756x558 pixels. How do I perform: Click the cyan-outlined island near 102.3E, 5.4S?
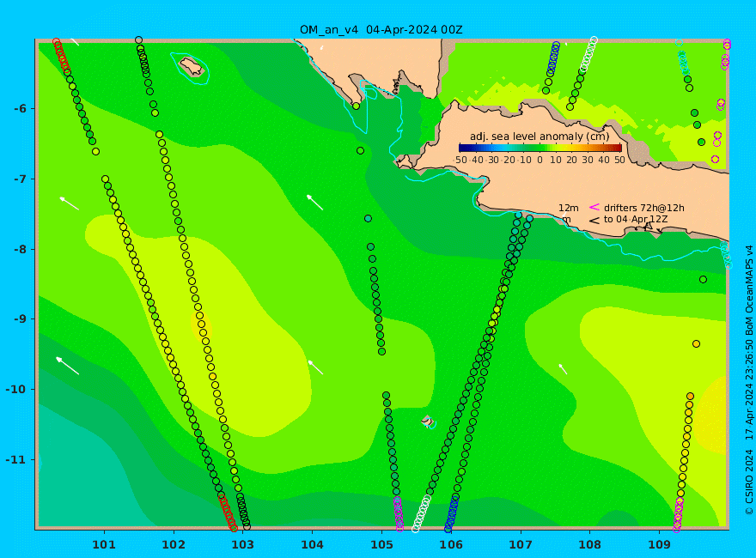[x=192, y=66]
